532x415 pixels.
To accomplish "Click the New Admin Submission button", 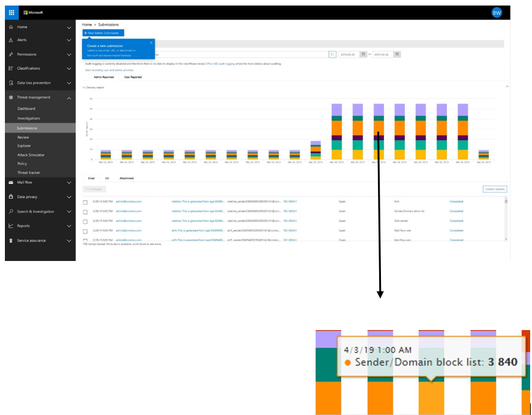I will (x=103, y=33).
